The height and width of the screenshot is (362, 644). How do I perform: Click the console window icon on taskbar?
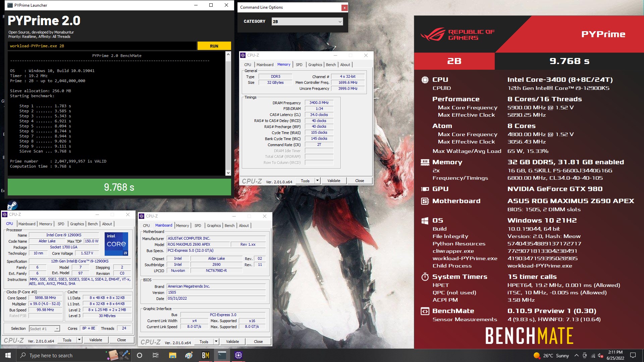pos(222,355)
